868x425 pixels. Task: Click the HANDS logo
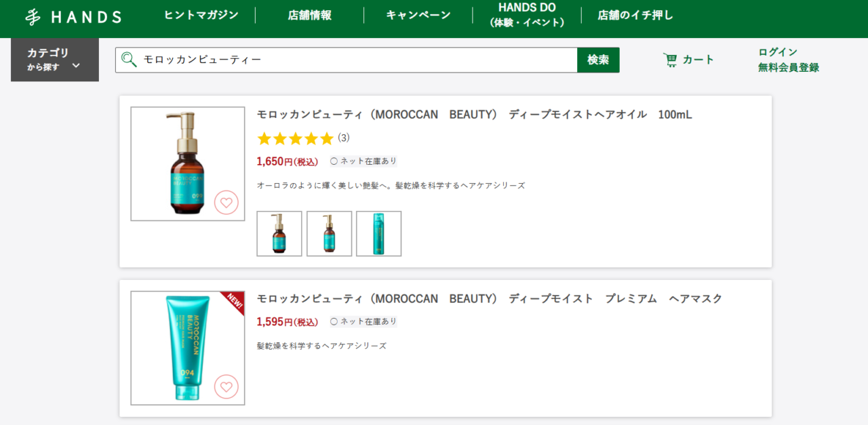tap(73, 17)
